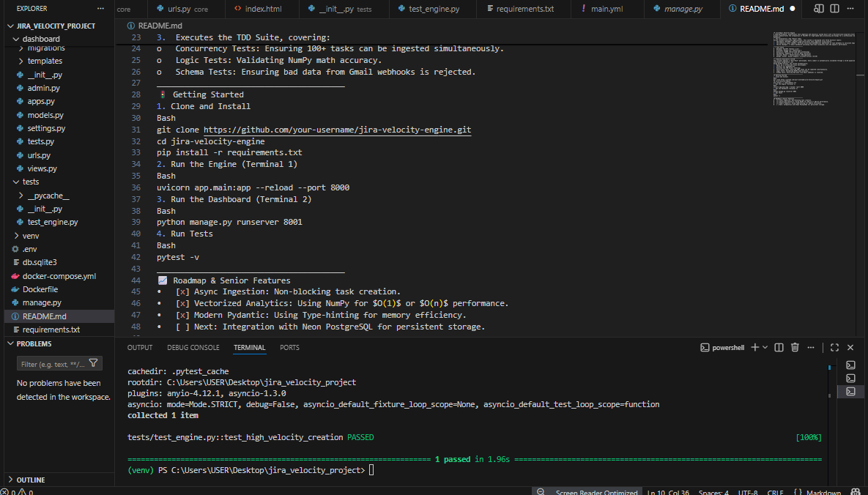868x495 pixels.
Task: Open preview to the side for README.md
Action: [820, 9]
